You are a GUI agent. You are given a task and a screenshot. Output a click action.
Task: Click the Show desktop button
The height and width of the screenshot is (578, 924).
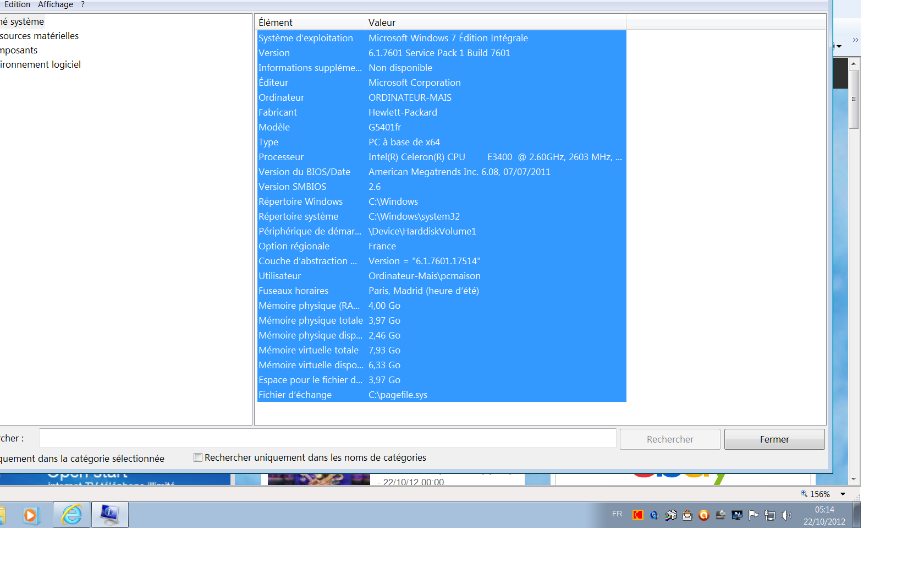(856, 515)
